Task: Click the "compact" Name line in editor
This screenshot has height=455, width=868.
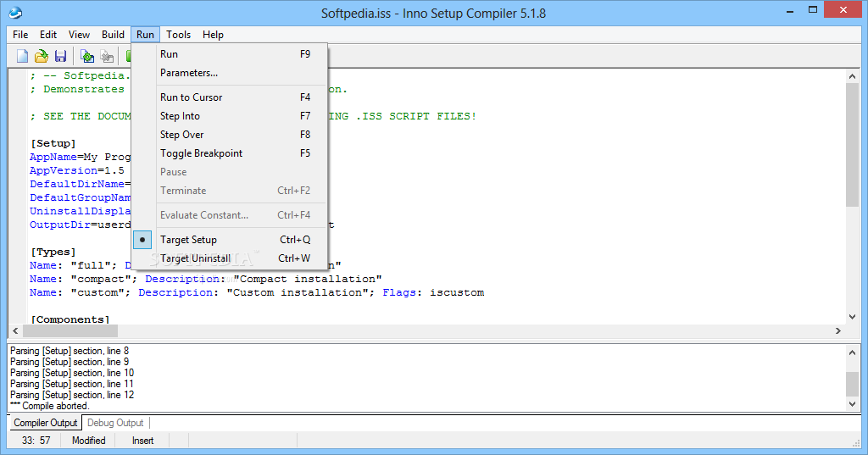Action: point(205,279)
